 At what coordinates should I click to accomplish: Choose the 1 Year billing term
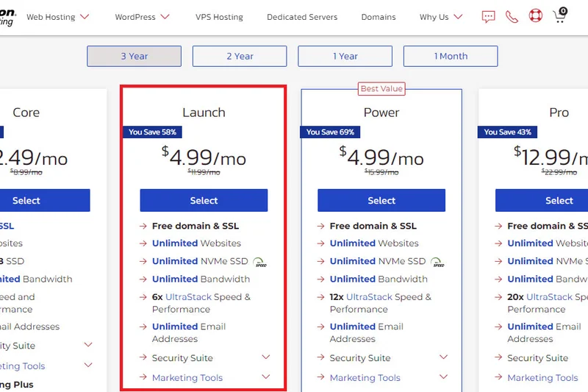click(x=345, y=57)
